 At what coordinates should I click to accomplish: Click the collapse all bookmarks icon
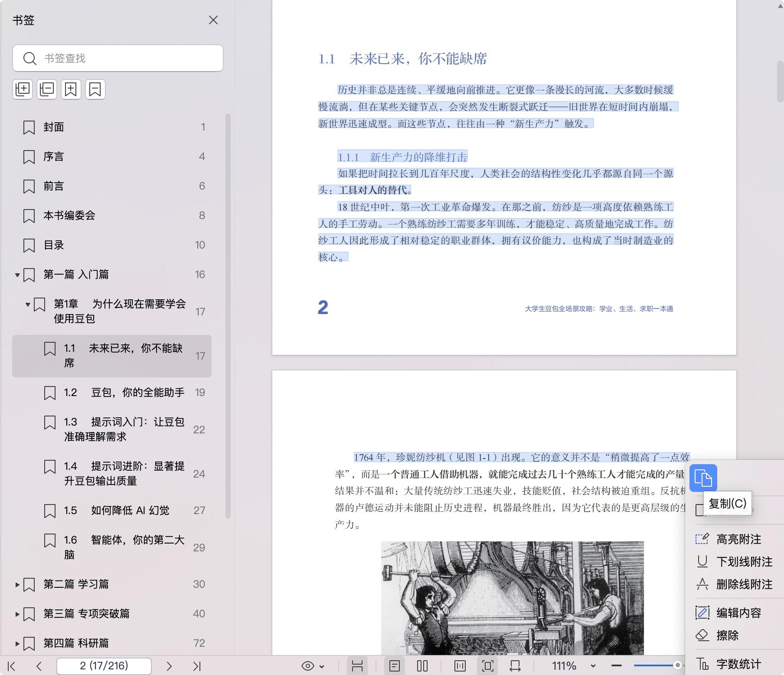[x=47, y=89]
